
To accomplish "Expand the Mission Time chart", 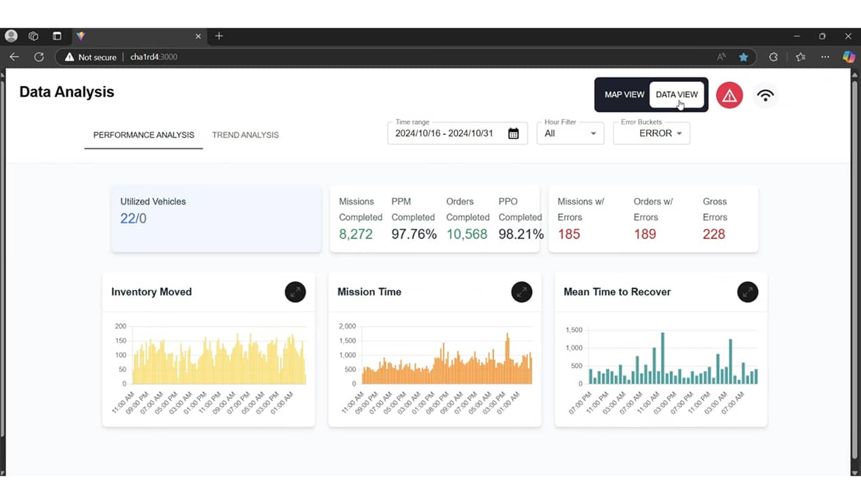I will coord(521,292).
